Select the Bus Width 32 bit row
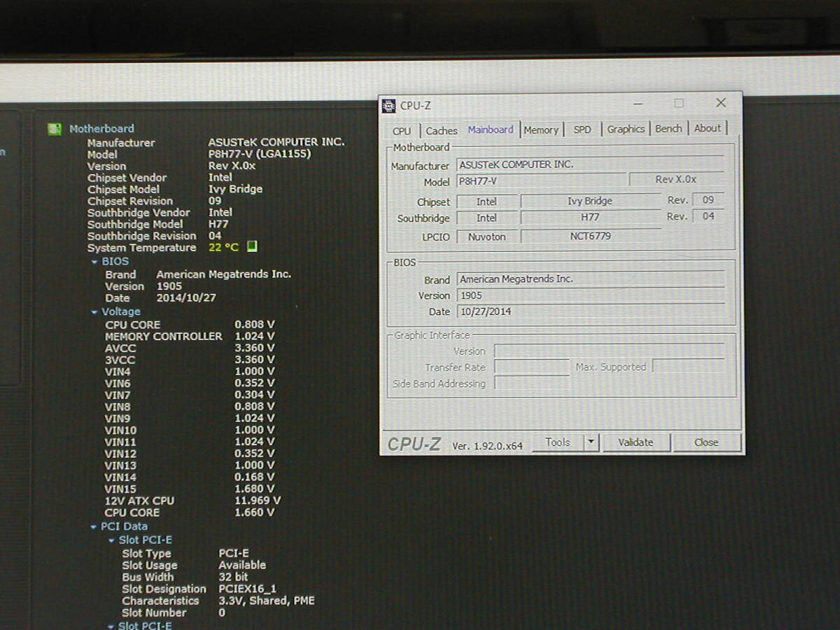This screenshot has height=630, width=840. (x=185, y=577)
